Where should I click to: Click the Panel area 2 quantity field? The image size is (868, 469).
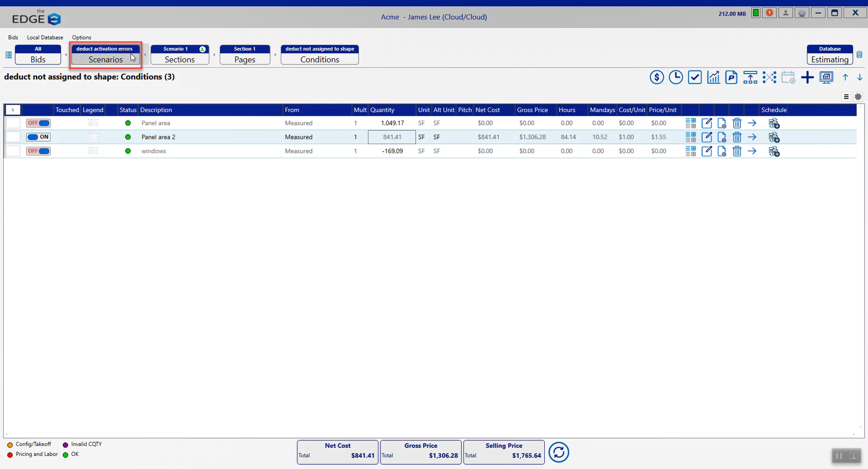(392, 137)
